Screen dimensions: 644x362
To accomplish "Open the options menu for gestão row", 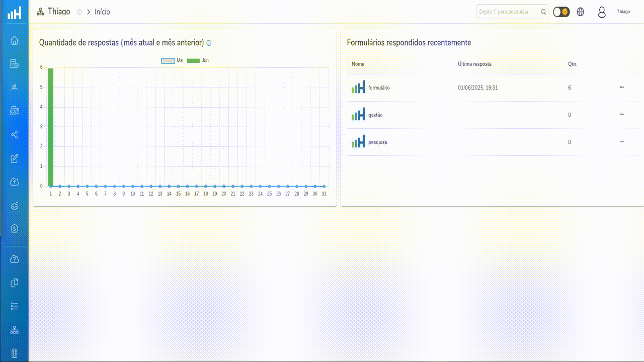I will pos(622,115).
